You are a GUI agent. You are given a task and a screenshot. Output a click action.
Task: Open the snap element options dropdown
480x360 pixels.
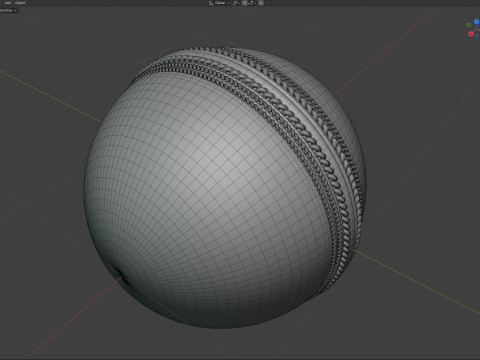point(252,3)
